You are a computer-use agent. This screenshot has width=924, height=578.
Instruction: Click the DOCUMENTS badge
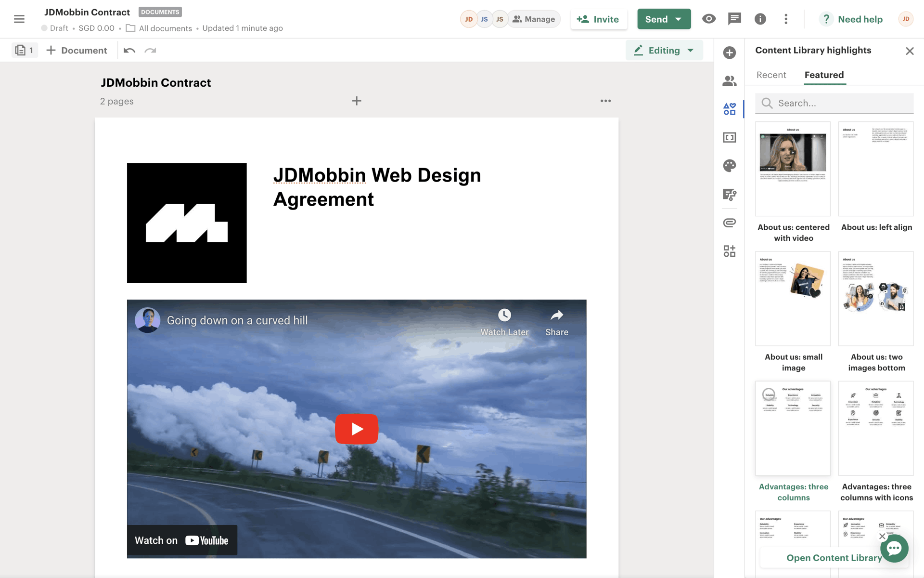pos(160,12)
